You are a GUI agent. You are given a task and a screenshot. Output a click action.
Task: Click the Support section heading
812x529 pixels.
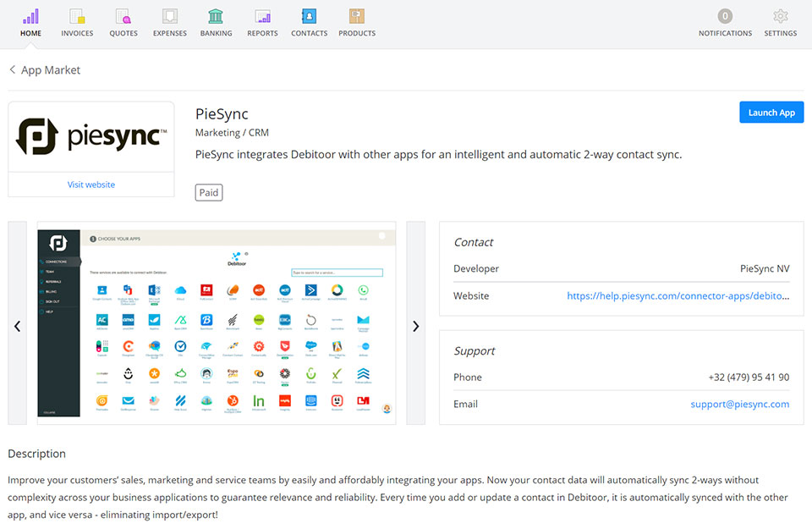(x=475, y=351)
